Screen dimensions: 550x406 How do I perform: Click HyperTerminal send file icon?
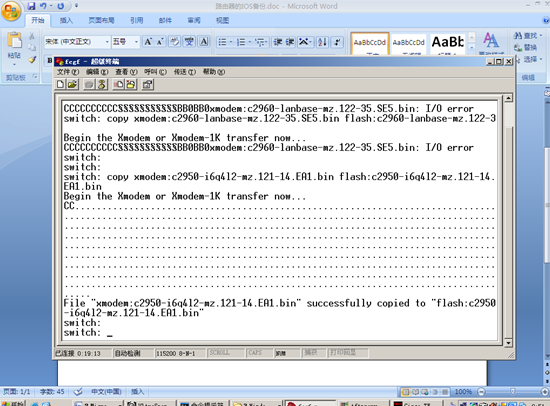click(119, 84)
